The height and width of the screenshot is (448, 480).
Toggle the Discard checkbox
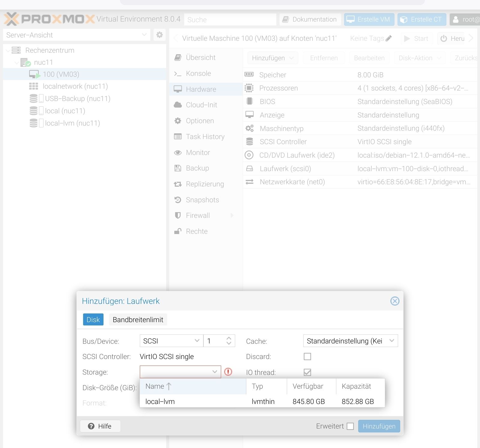tap(307, 356)
